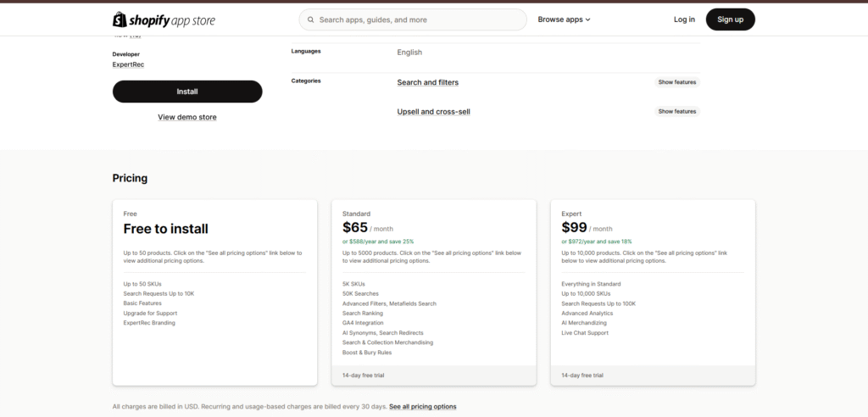The width and height of the screenshot is (868, 417).
Task: Follow the See all pricing options link
Action: point(422,407)
